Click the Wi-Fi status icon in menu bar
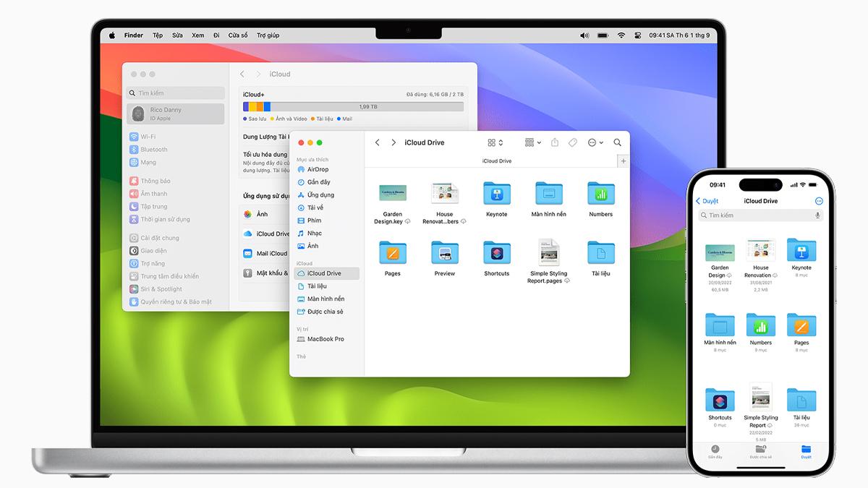The image size is (868, 488). [621, 35]
